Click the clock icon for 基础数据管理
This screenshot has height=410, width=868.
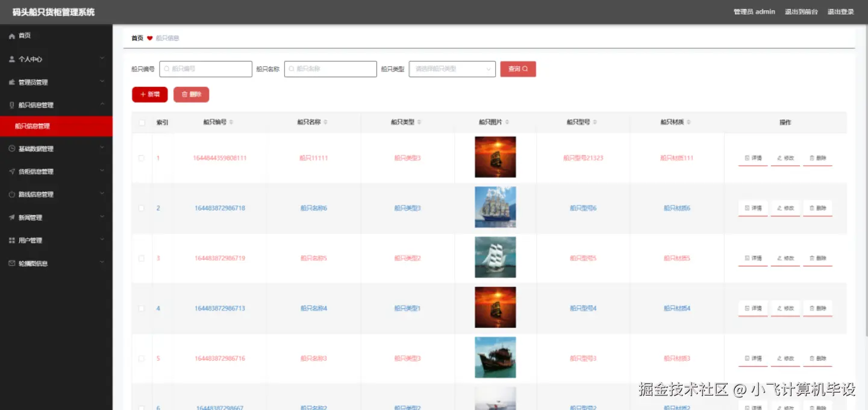12,149
